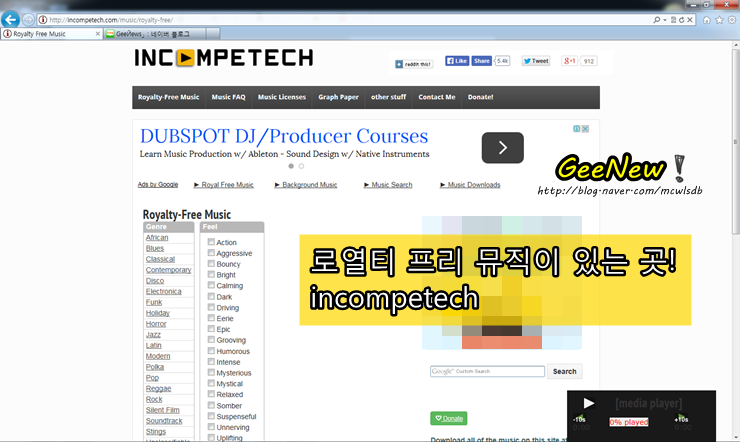Click the second ad carousel dot
This screenshot has width=740, height=442.
coord(301,166)
